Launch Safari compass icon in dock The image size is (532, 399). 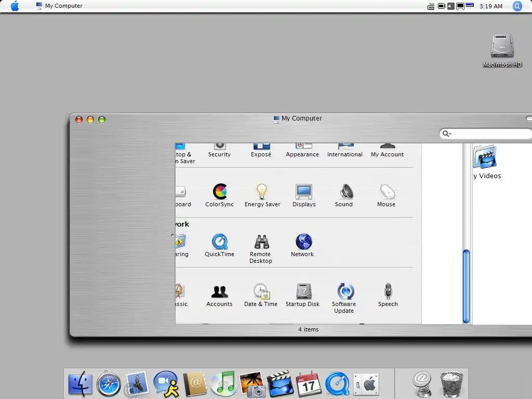coord(109,384)
